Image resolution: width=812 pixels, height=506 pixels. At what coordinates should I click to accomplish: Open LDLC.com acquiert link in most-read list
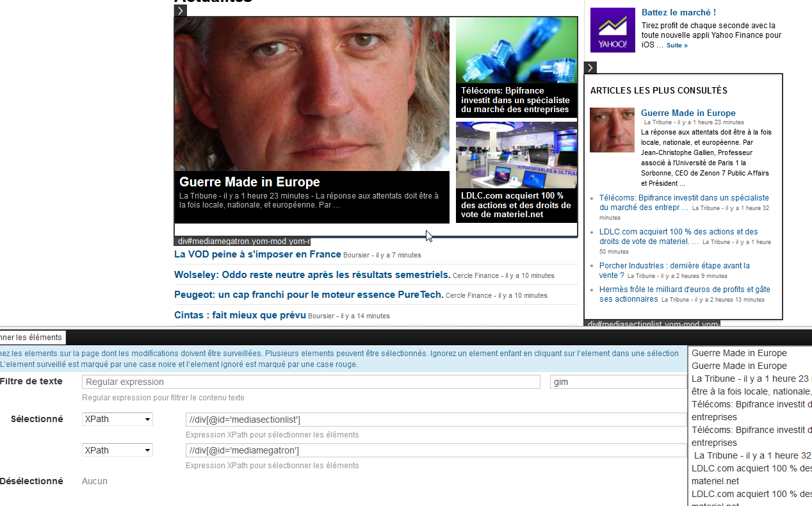[679, 236]
